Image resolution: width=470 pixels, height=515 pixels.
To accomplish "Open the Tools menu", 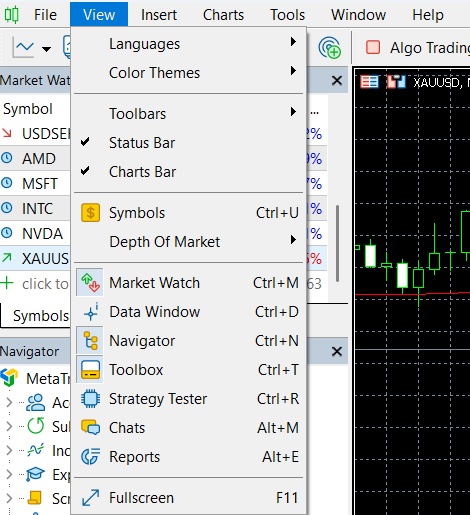I will 287,15.
